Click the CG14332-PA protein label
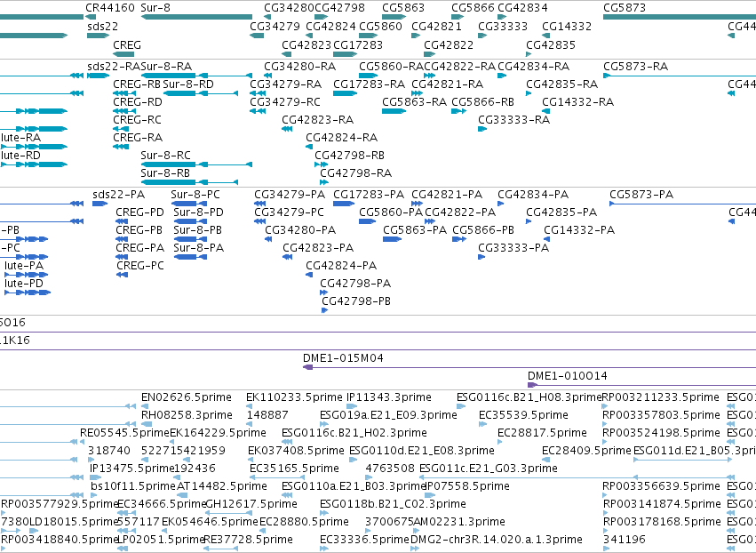The height and width of the screenshot is (553, 756). coord(579,230)
